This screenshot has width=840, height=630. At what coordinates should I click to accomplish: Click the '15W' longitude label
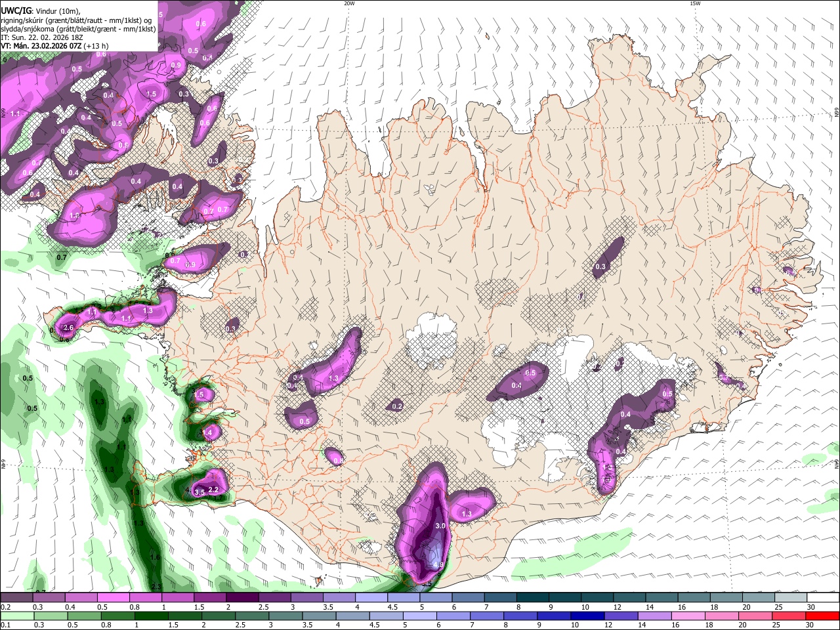[x=695, y=3]
